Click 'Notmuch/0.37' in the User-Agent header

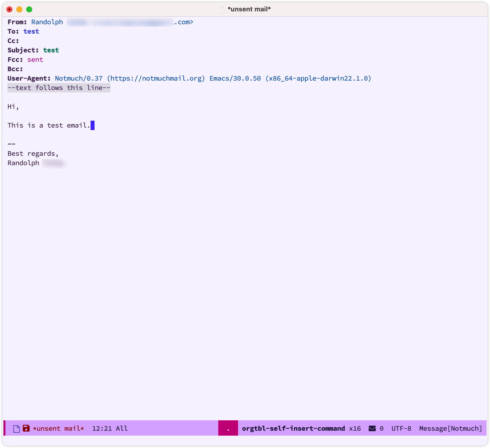[79, 78]
